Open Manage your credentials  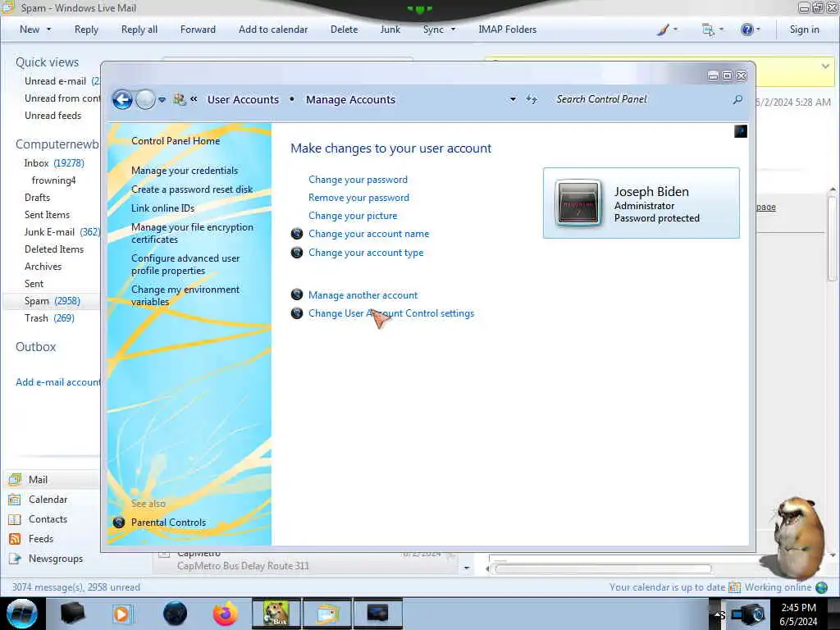pyautogui.click(x=185, y=171)
